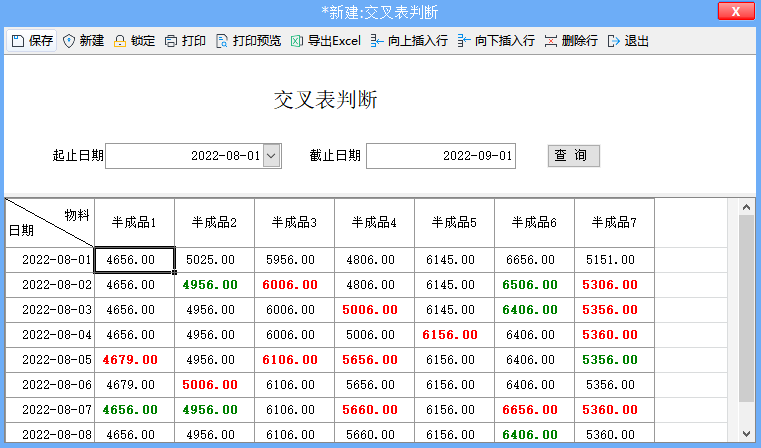This screenshot has width=761, height=448.
Task: Select column header 半成品6
Action: 534,223
